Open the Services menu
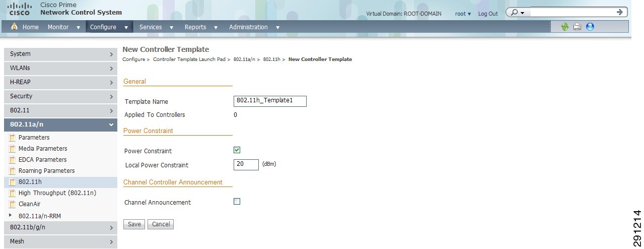 coord(156,27)
